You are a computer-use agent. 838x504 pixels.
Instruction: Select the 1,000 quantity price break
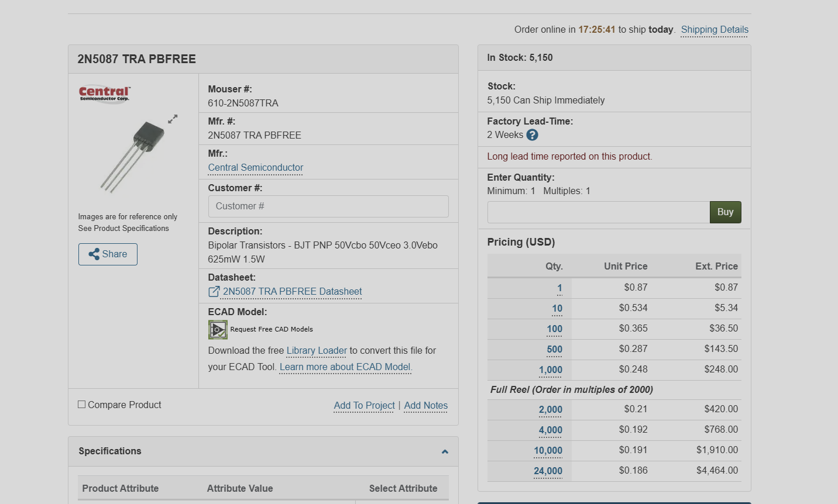pyautogui.click(x=550, y=370)
